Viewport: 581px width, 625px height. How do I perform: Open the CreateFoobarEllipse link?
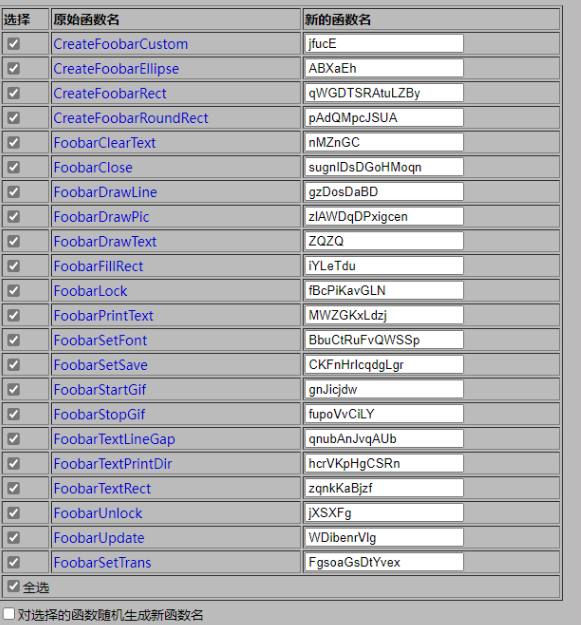coord(116,69)
